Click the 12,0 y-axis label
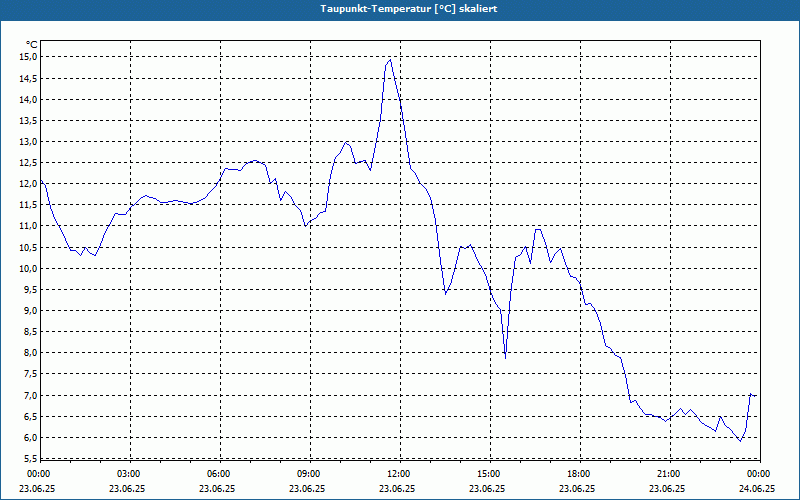Image resolution: width=800 pixels, height=500 pixels. click(x=28, y=184)
